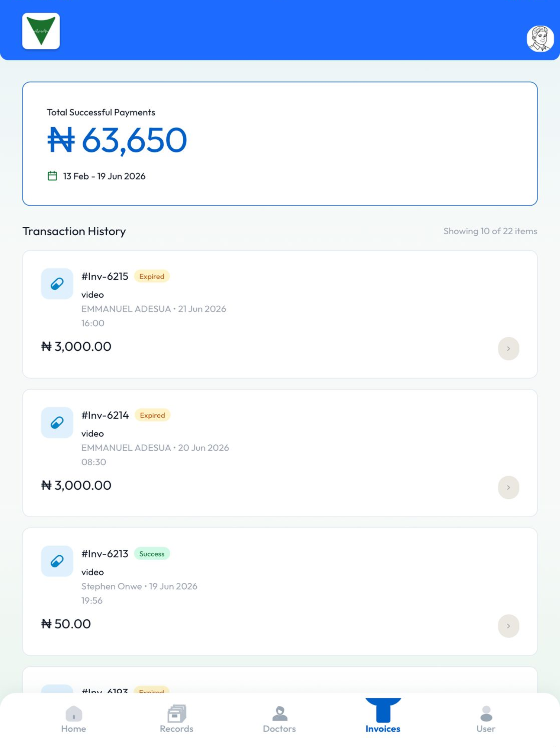This screenshot has width=560, height=747.
Task: Select the Invoices tab in bottom bar
Action: pos(383,716)
